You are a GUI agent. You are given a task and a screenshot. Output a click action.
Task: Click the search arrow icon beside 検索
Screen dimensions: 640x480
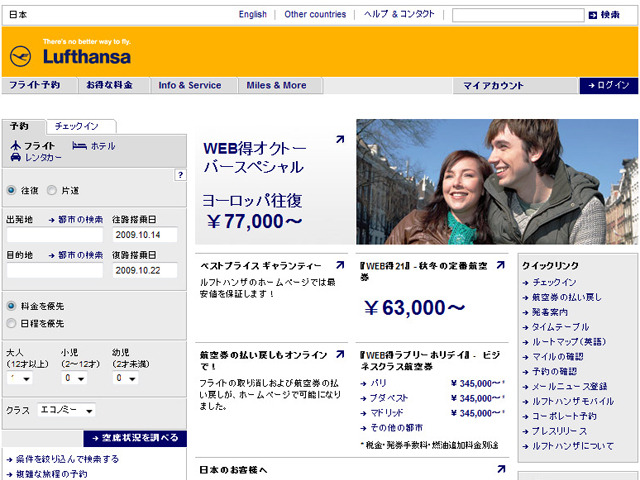click(x=593, y=15)
